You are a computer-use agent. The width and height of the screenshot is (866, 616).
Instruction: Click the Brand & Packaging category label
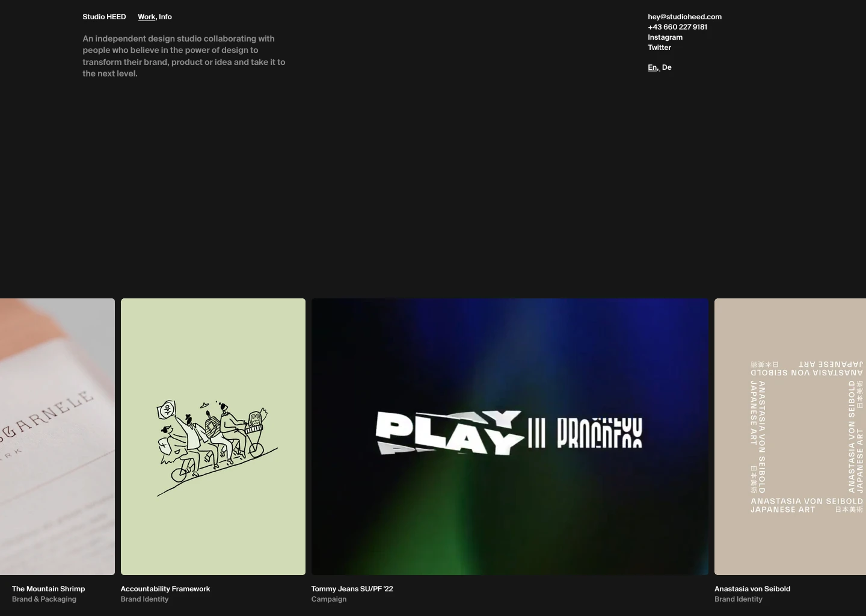coord(44,599)
